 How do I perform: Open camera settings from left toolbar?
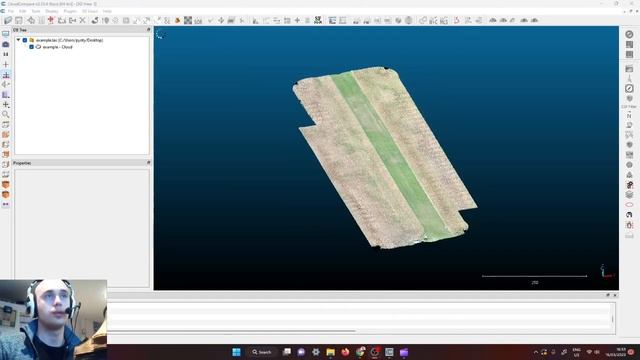click(x=6, y=44)
